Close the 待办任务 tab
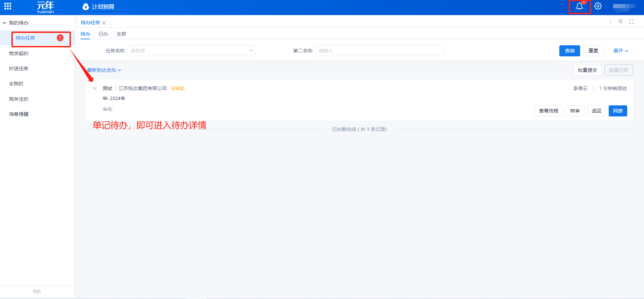This screenshot has height=299, width=644. coord(104,23)
